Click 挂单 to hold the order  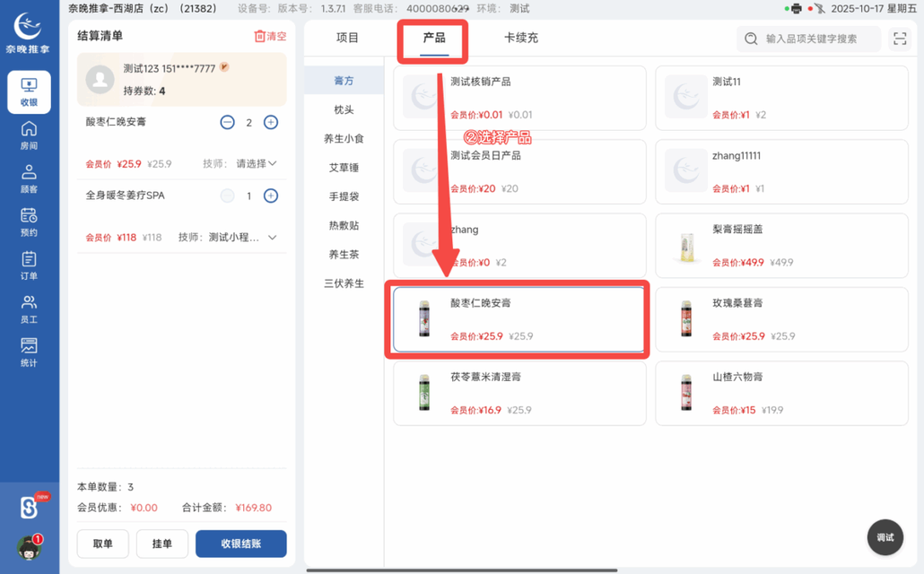(162, 544)
